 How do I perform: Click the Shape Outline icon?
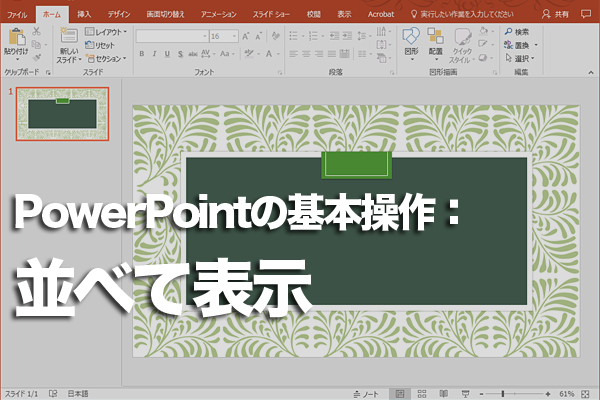[x=483, y=44]
